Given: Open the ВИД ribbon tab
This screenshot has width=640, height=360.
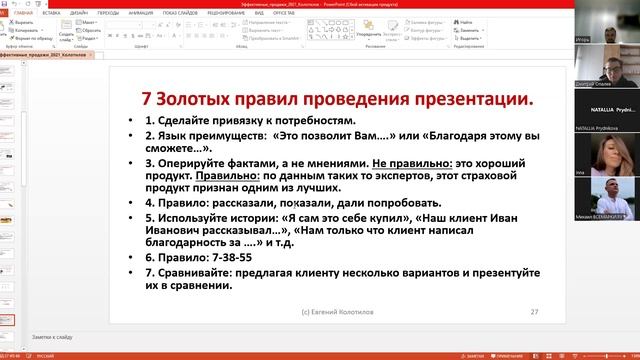Looking at the screenshot, I should 259,13.
